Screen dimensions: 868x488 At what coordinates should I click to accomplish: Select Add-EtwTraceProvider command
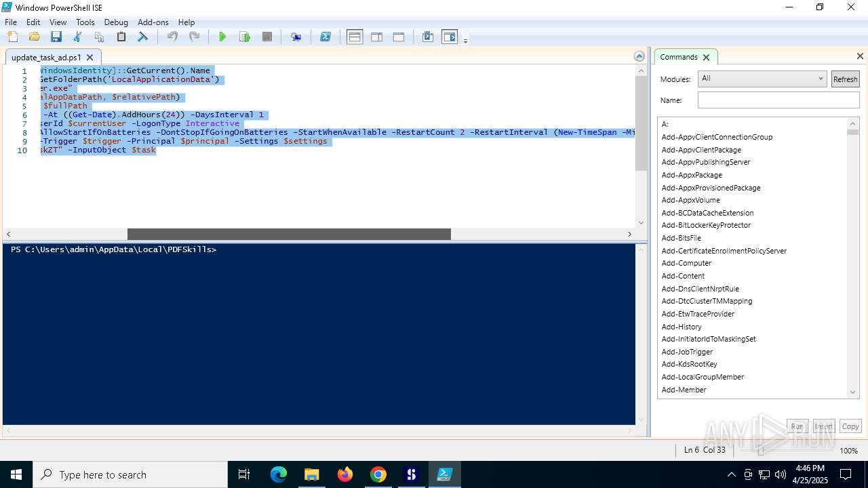tap(698, 314)
